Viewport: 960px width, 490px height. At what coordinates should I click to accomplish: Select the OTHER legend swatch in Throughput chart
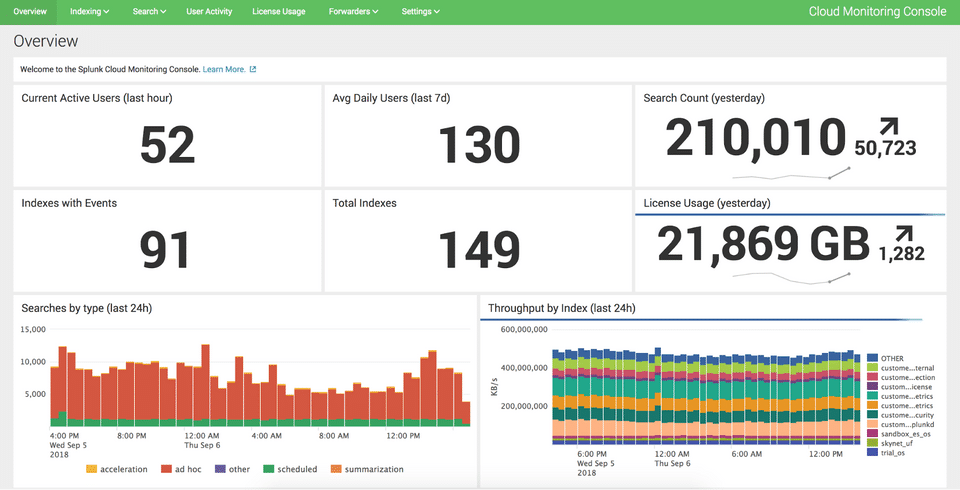872,358
